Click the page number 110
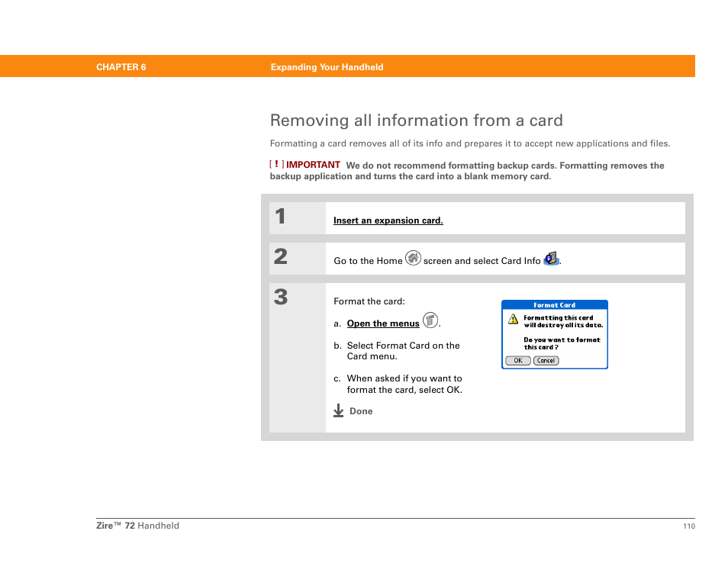The image size is (728, 563). click(689, 526)
